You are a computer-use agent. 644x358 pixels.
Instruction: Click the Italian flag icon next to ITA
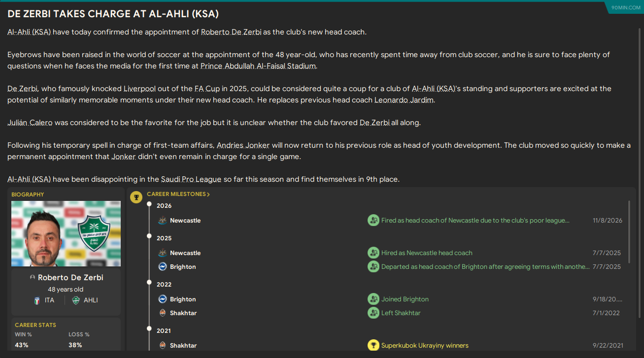37,300
